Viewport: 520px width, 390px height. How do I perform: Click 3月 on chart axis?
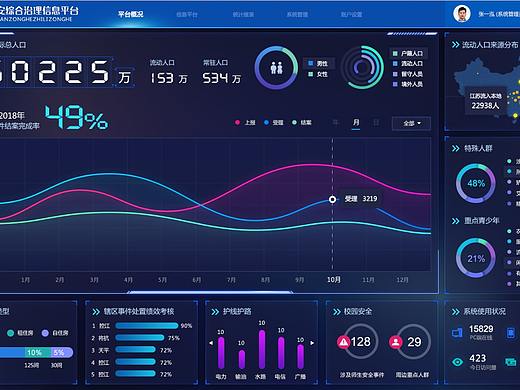pyautogui.click(x=94, y=280)
